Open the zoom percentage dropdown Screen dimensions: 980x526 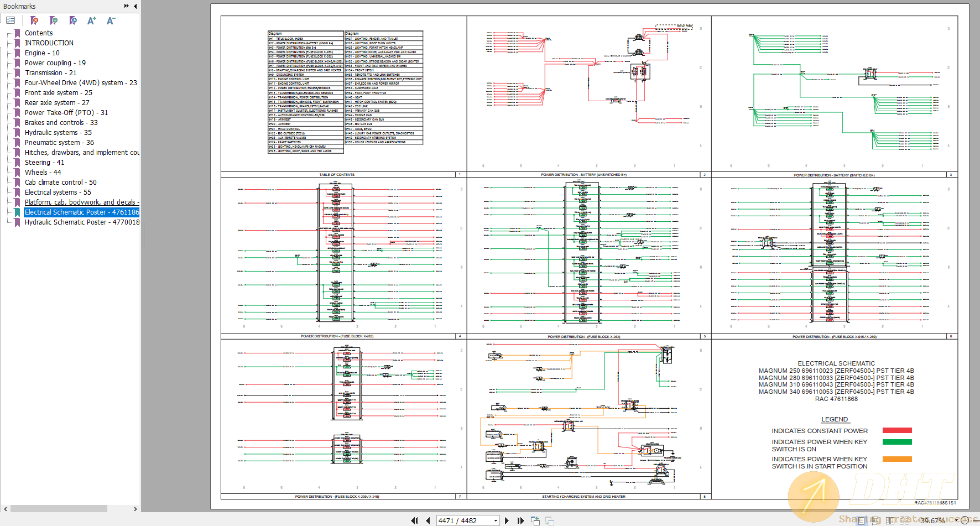956,520
